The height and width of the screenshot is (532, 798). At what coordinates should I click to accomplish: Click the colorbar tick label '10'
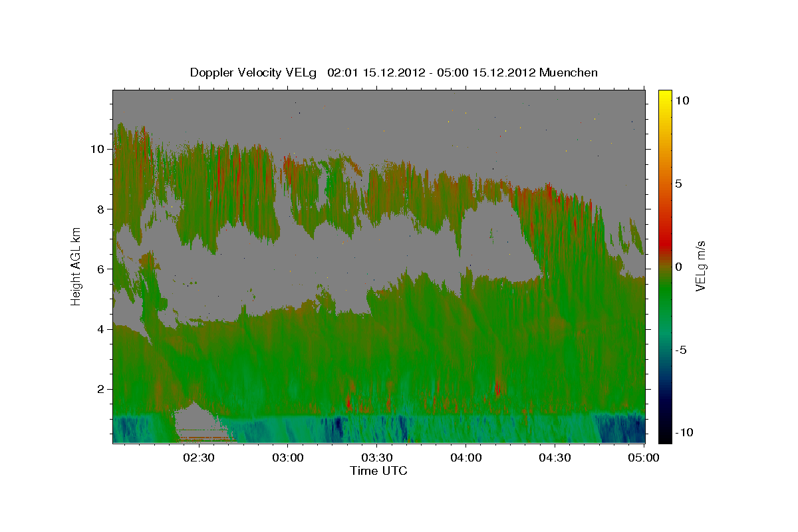pos(682,100)
